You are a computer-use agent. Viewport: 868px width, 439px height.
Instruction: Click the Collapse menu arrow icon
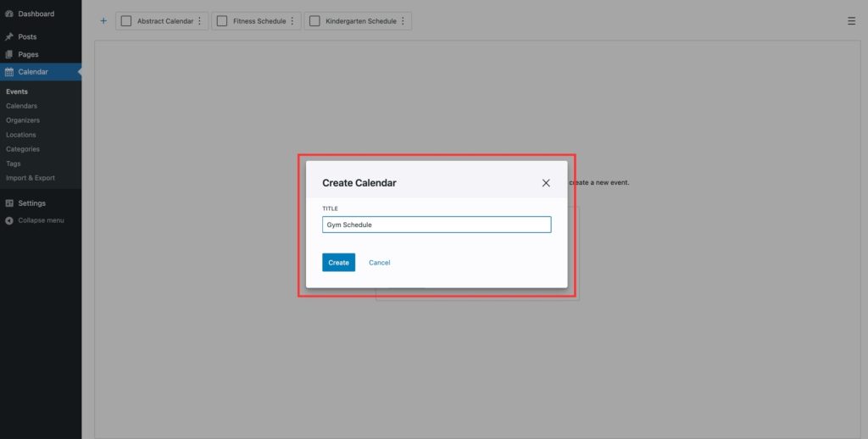click(x=8, y=220)
